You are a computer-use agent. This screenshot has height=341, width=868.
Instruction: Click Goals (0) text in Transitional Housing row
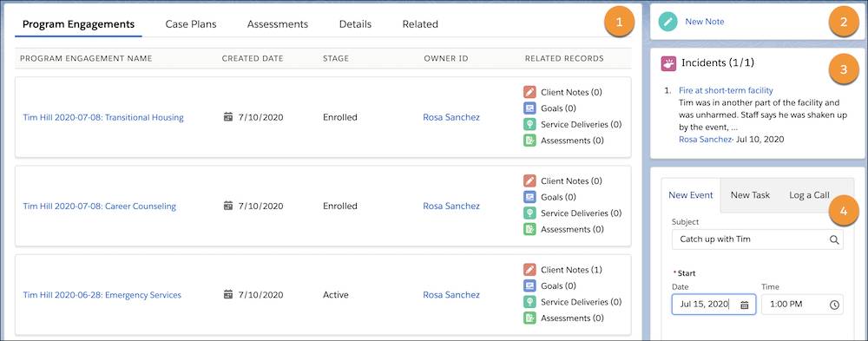tap(558, 108)
